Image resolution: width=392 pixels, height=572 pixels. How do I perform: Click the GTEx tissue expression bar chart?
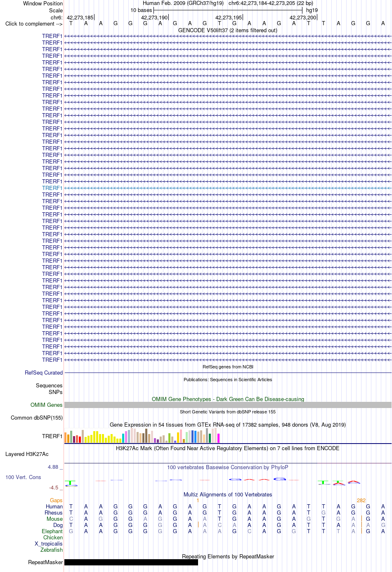click(x=142, y=436)
